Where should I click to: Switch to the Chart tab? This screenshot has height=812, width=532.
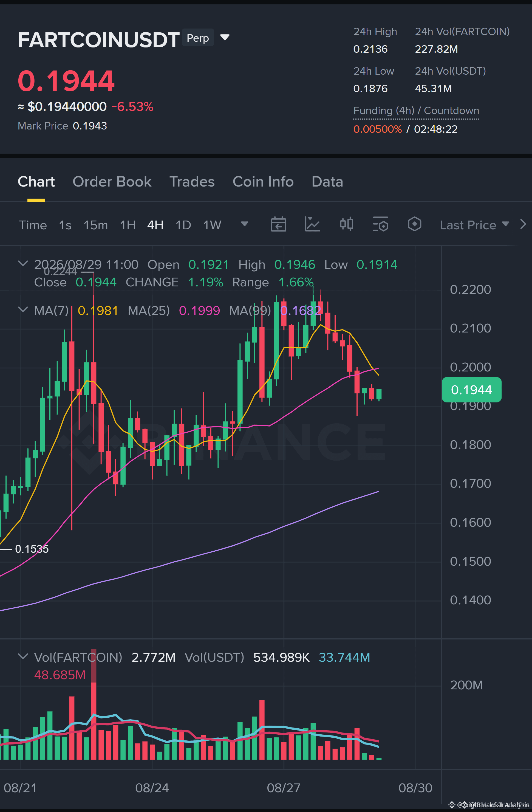36,182
